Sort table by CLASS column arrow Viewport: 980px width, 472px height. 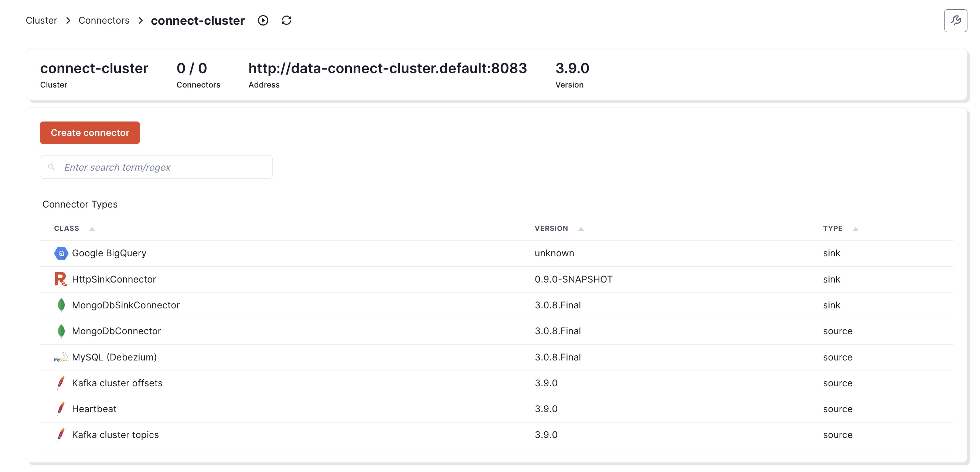coord(92,229)
